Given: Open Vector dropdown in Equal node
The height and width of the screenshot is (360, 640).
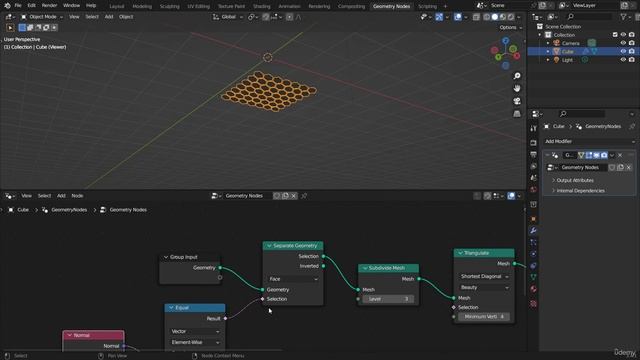Looking at the screenshot, I should point(195,331).
